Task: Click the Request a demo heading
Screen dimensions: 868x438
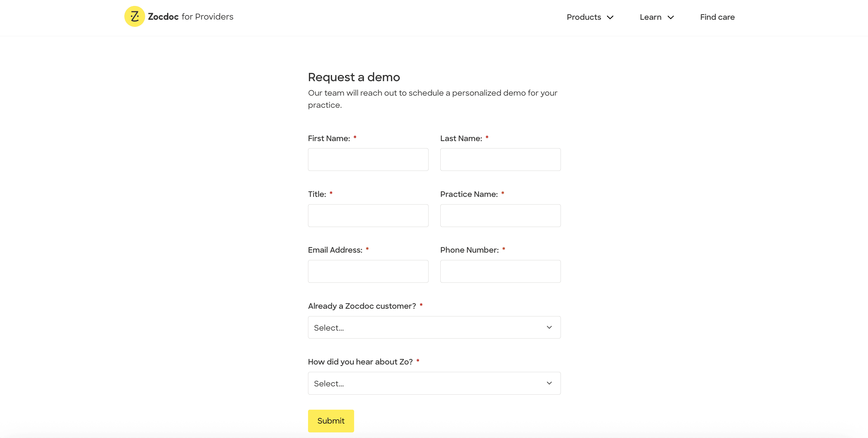Action: (354, 77)
